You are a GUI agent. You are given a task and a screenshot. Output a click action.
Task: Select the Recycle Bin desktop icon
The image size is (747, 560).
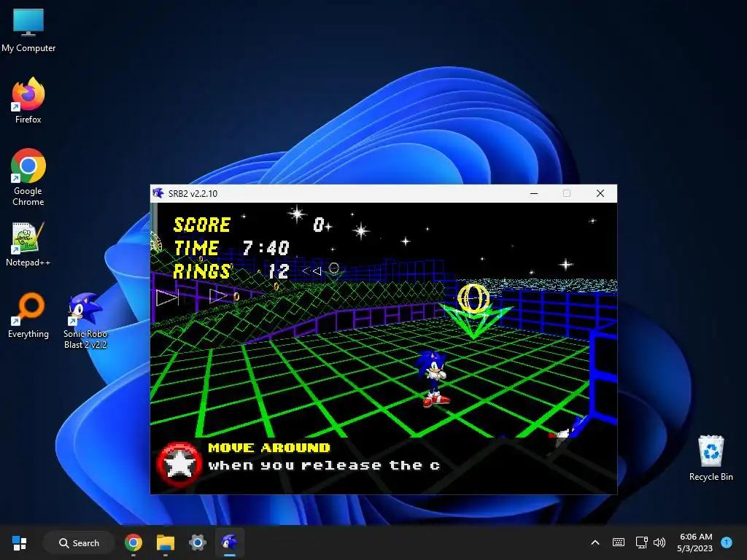(711, 458)
